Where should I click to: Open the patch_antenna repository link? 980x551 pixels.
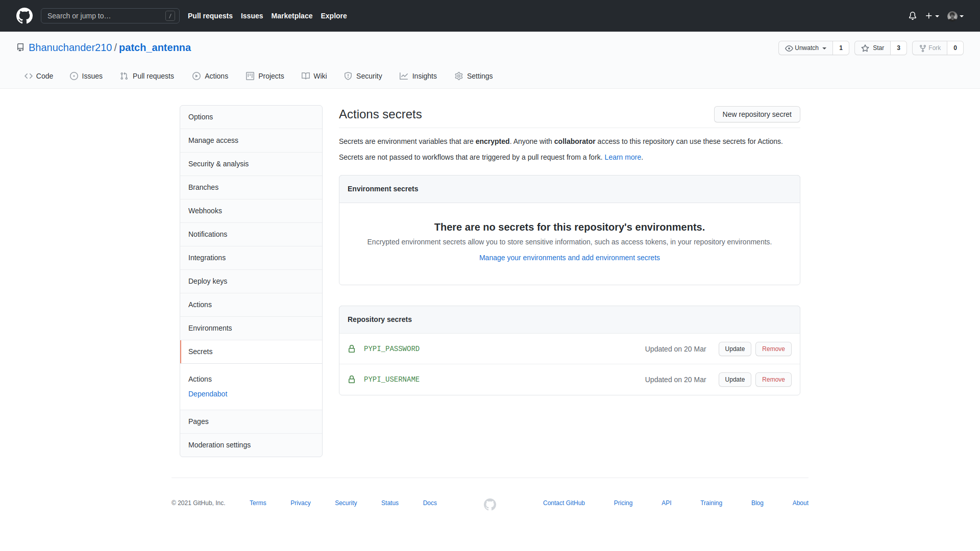pyautogui.click(x=155, y=47)
